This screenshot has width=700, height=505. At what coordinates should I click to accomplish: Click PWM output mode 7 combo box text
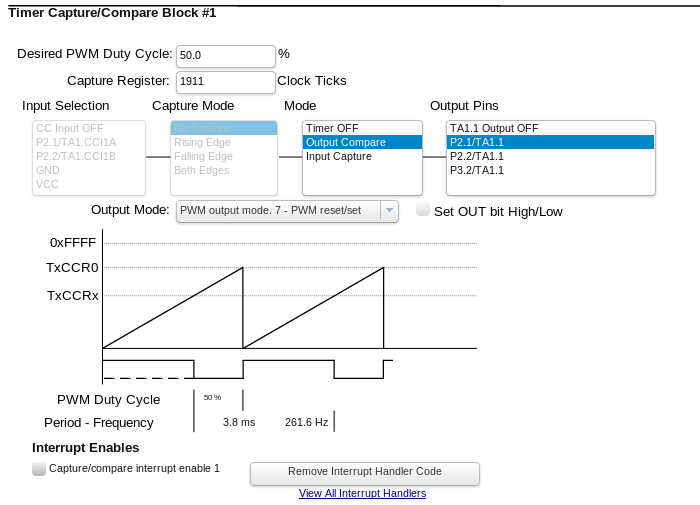(277, 211)
